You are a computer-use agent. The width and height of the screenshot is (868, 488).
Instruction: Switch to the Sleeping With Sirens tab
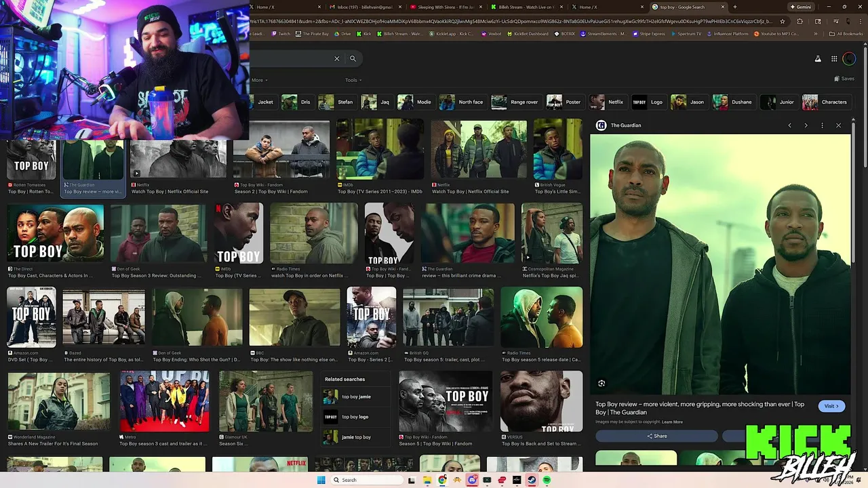click(450, 7)
